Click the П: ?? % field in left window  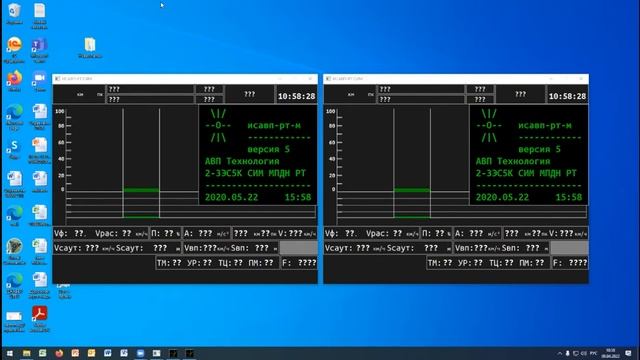click(166, 233)
